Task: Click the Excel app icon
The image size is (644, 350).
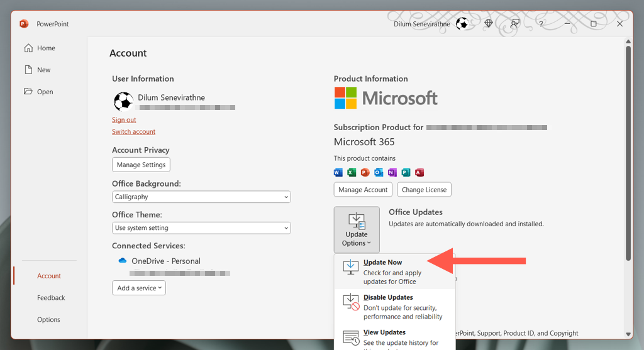Action: [x=352, y=172]
